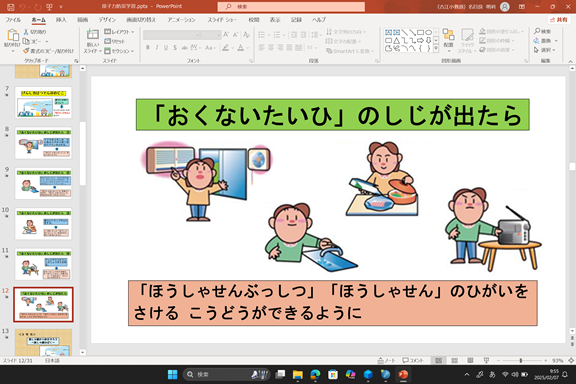The image size is (576, 384).
Task: Toggle Italic formatting
Action: click(x=157, y=47)
